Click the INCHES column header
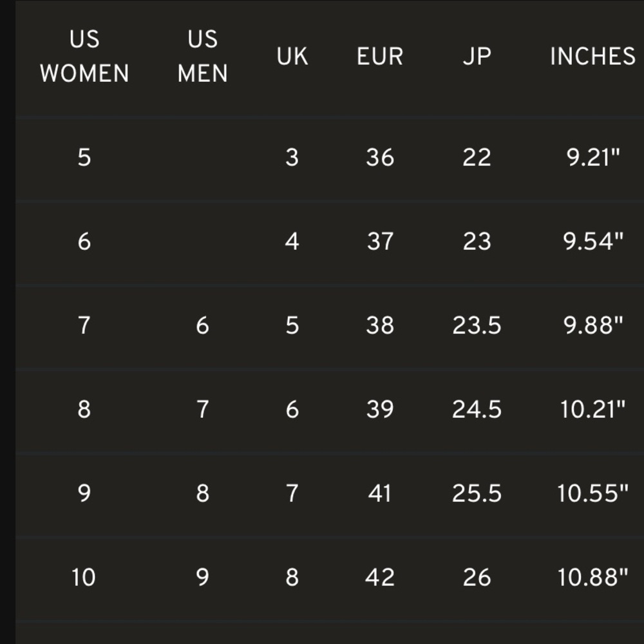This screenshot has width=644, height=644. [x=592, y=57]
